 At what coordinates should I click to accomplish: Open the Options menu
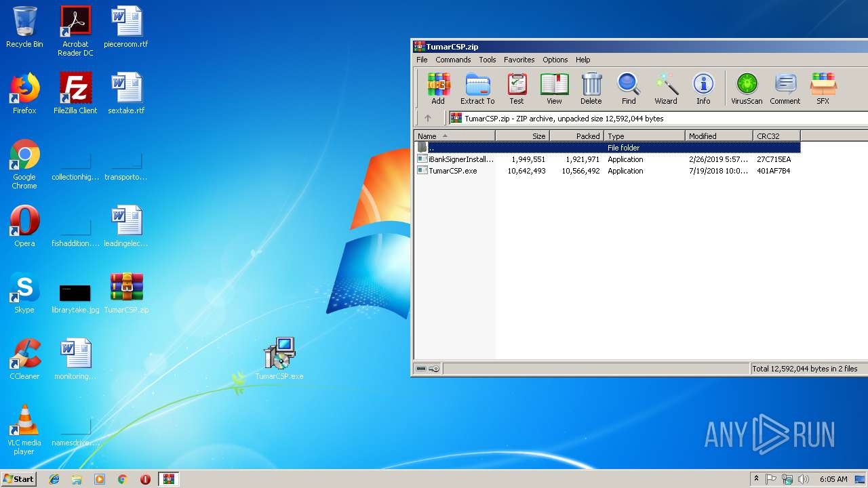pyautogui.click(x=555, y=60)
